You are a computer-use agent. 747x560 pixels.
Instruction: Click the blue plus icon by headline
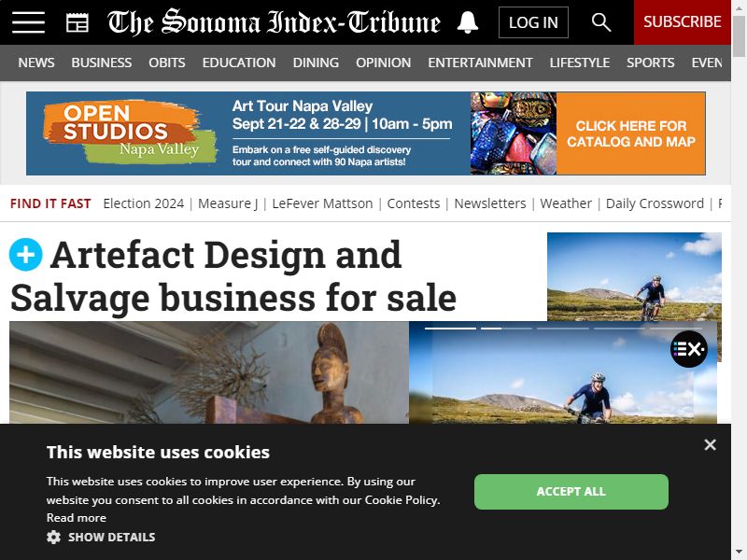pyautogui.click(x=26, y=255)
